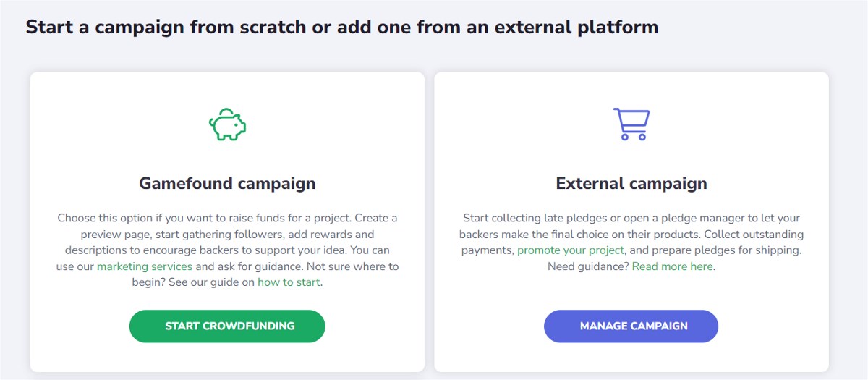Image resolution: width=868 pixels, height=380 pixels.
Task: Click the green piggy bank icon
Action: (227, 124)
